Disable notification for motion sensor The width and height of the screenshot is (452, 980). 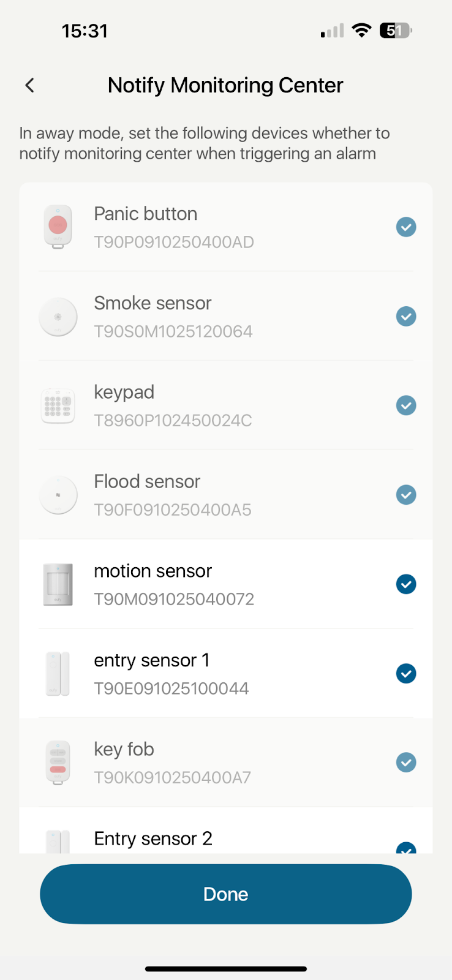(x=405, y=584)
